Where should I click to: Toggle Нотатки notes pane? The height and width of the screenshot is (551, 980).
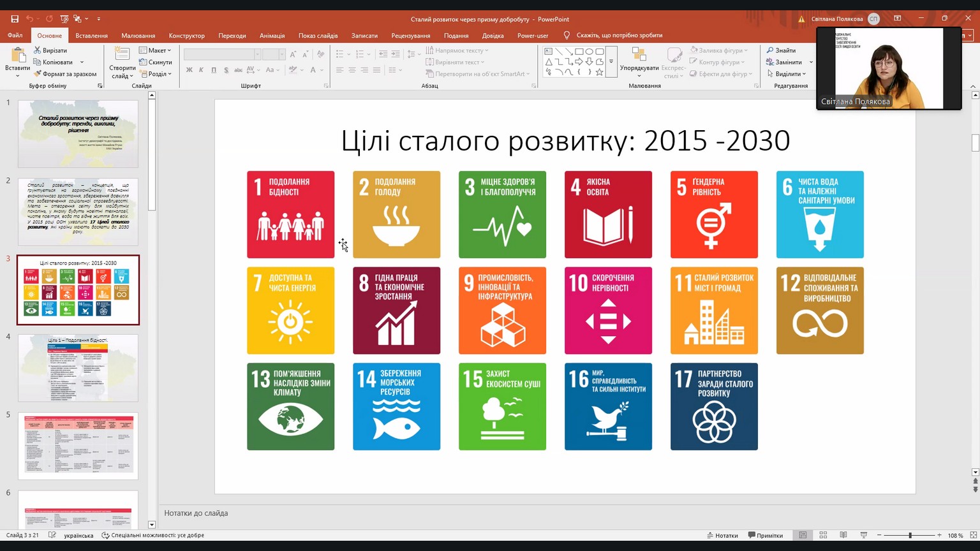coord(722,535)
